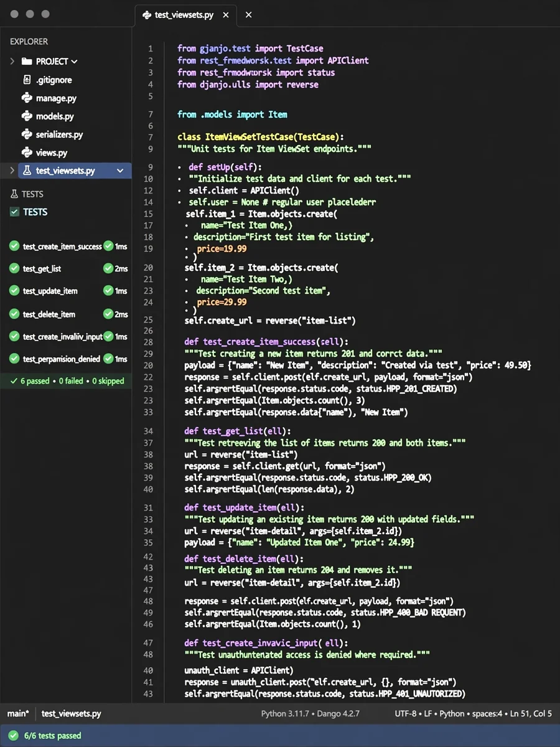Click the check icon beside 6/6 tests passed

13,736
